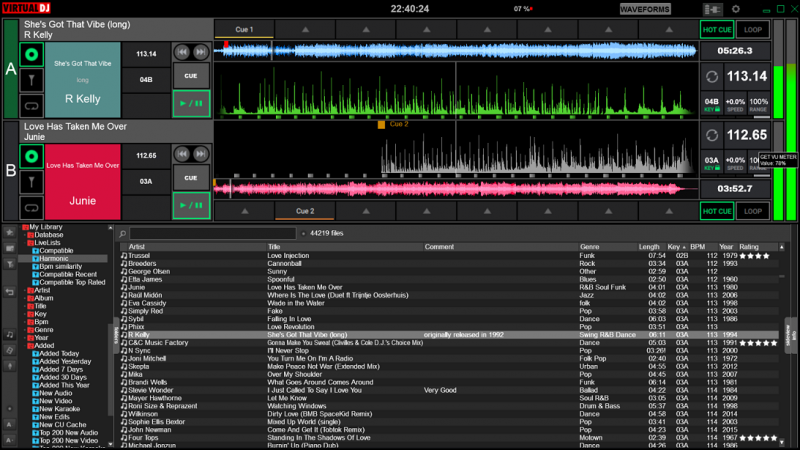Collapse the Added folder
800x450 pixels.
coord(26,345)
